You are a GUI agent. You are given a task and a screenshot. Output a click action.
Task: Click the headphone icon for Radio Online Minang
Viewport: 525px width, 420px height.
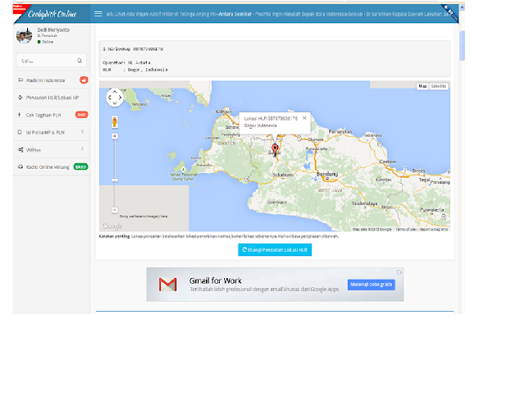click(x=21, y=167)
